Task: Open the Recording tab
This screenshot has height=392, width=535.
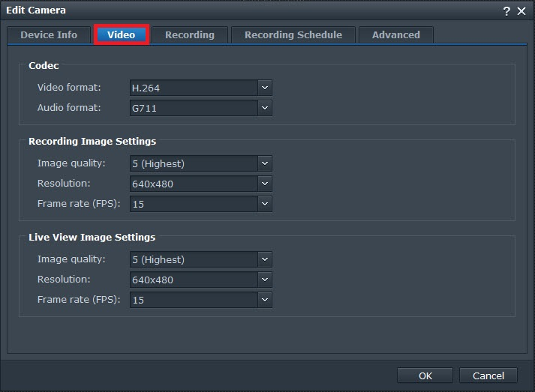Action: pyautogui.click(x=189, y=34)
